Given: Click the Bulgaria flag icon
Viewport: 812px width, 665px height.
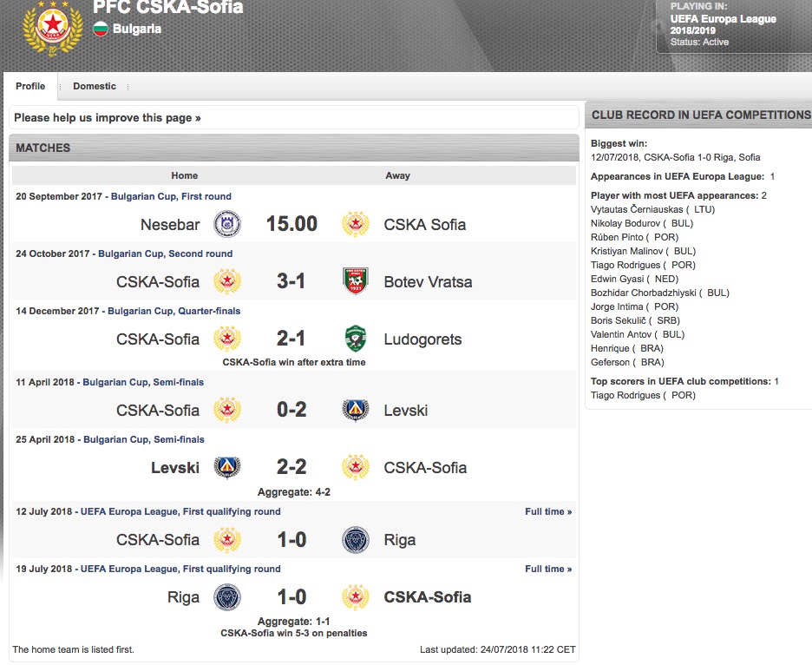Looking at the screenshot, I should (x=101, y=29).
